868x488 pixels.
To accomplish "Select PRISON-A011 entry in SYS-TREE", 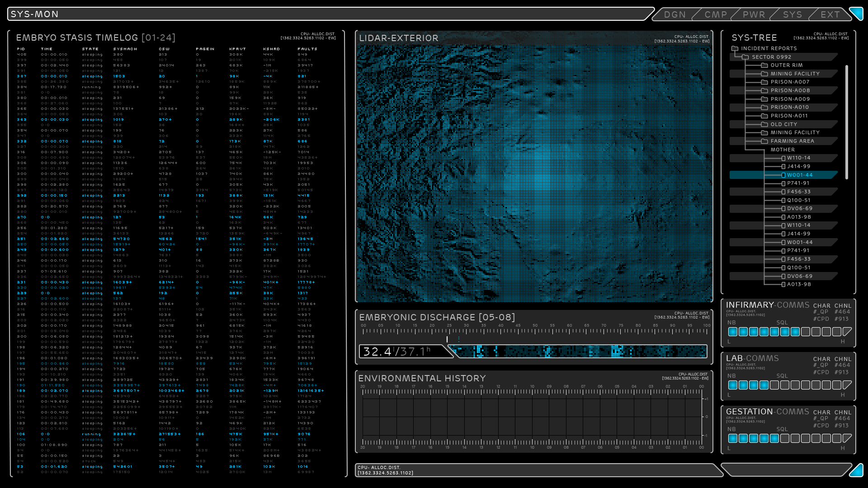I will click(x=789, y=116).
